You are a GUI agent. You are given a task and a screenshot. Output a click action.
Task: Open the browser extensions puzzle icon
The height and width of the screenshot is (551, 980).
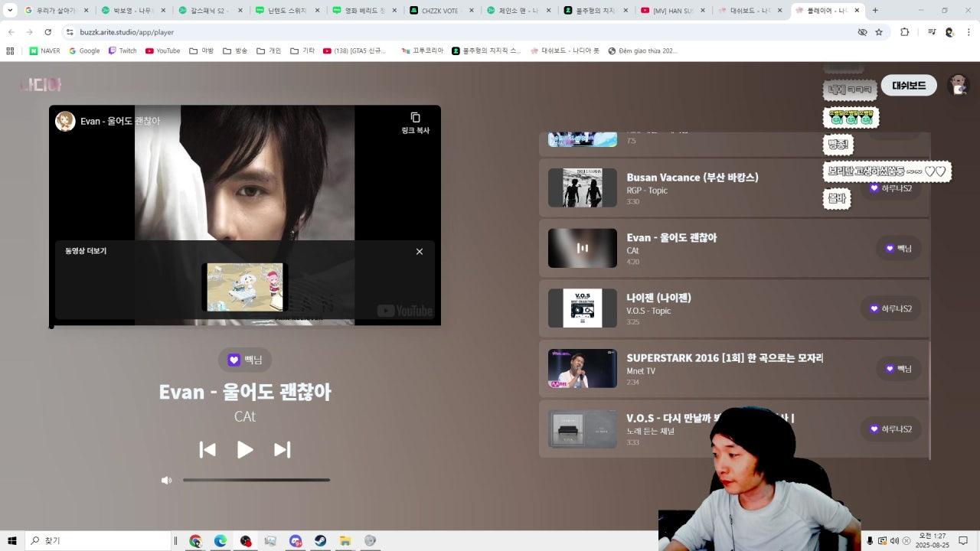905,32
